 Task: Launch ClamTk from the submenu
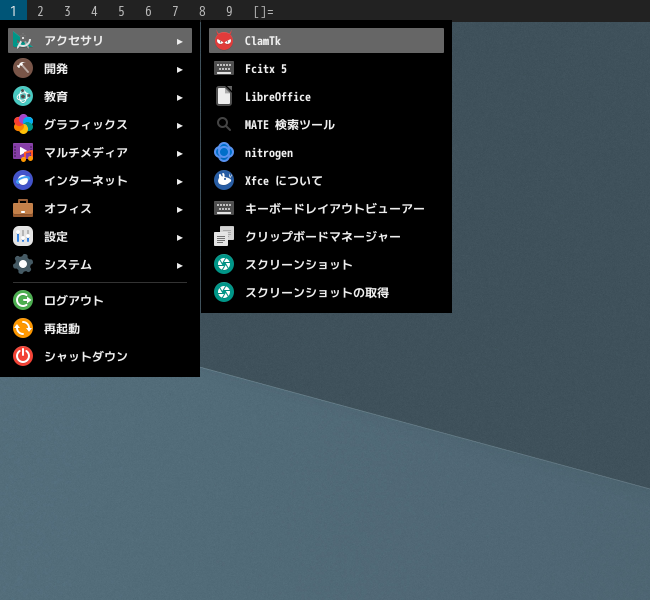(x=326, y=41)
